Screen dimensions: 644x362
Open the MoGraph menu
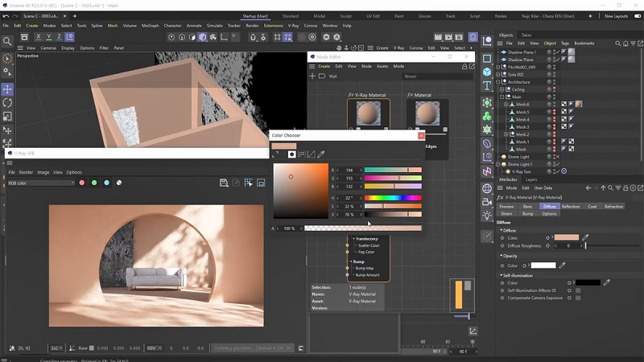pyautogui.click(x=151, y=26)
